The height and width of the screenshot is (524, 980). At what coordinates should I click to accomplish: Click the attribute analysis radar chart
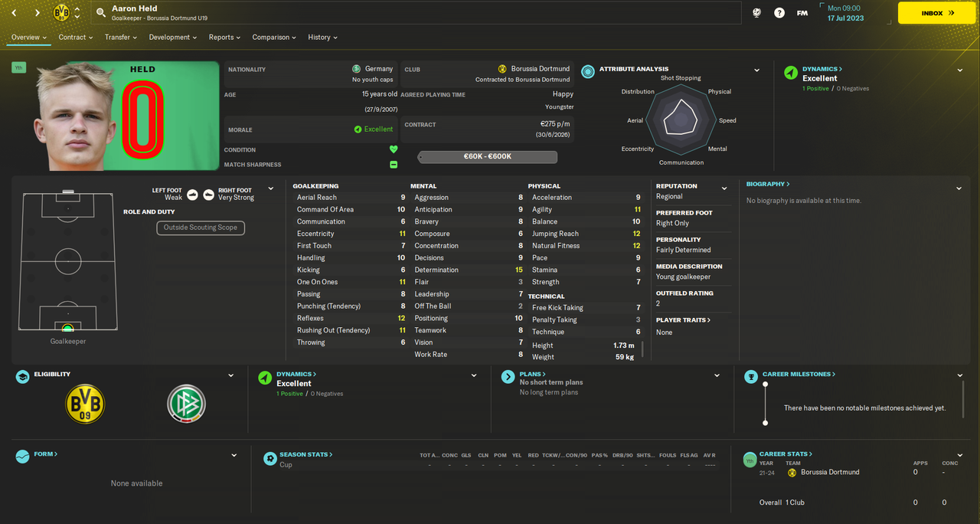tap(681, 119)
